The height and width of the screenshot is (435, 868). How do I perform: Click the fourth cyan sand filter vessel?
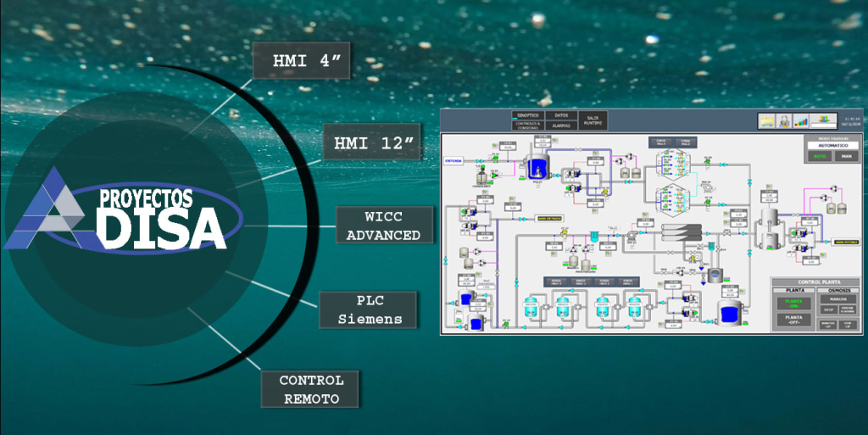pos(634,307)
